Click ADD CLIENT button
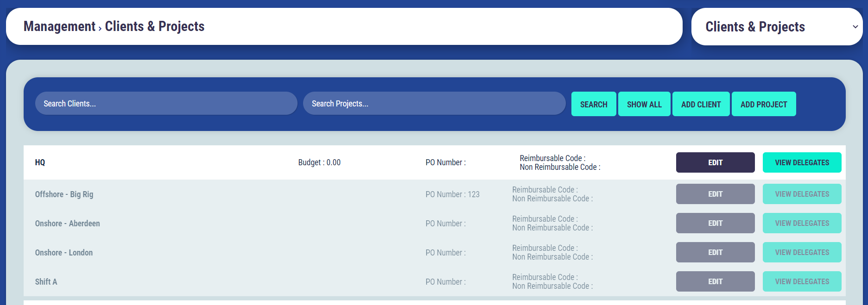Image resolution: width=868 pixels, height=305 pixels. (x=701, y=104)
